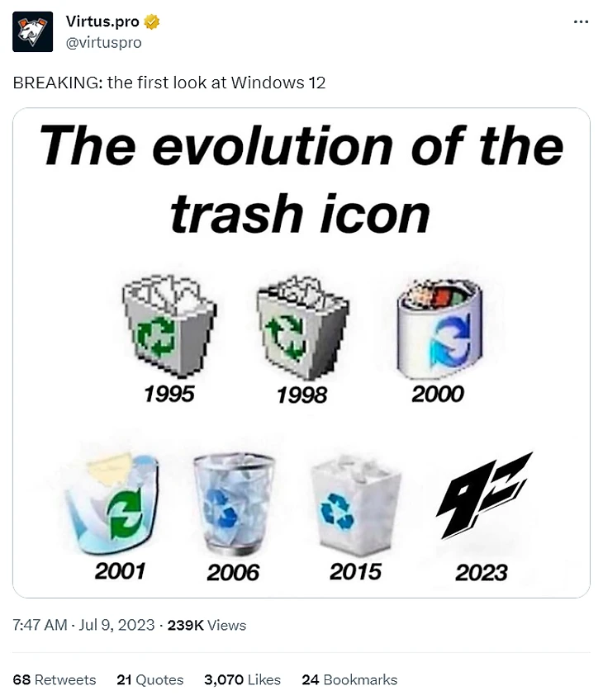The image size is (603, 700).
Task: Open the @virtuspro handle link
Action: (103, 42)
